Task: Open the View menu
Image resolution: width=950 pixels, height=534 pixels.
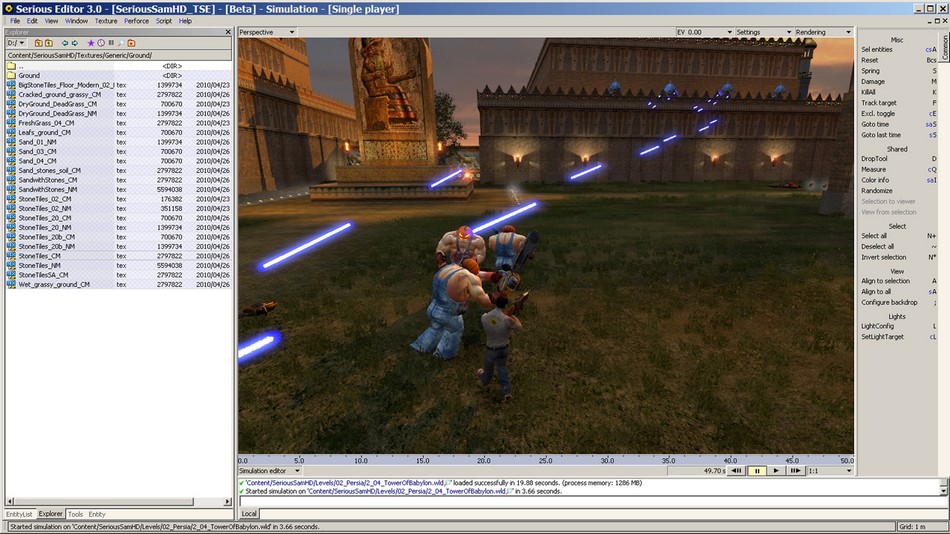Action: [51, 21]
